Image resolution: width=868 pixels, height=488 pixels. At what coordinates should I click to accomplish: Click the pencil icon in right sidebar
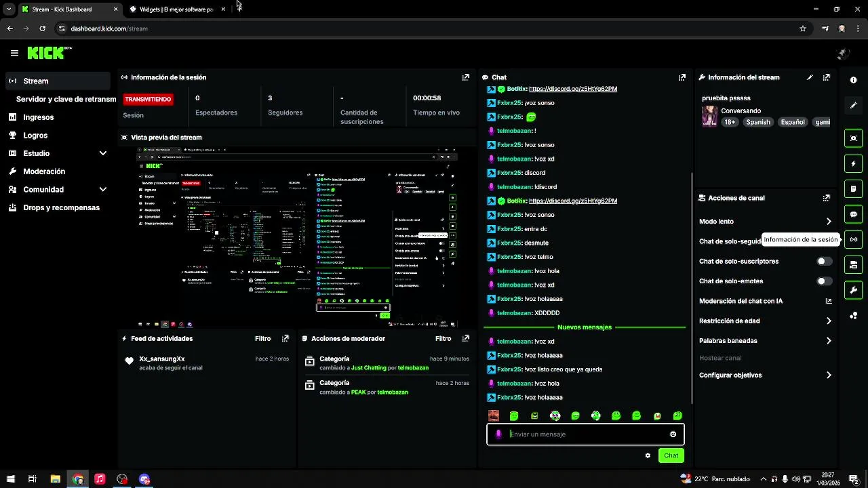click(x=853, y=105)
